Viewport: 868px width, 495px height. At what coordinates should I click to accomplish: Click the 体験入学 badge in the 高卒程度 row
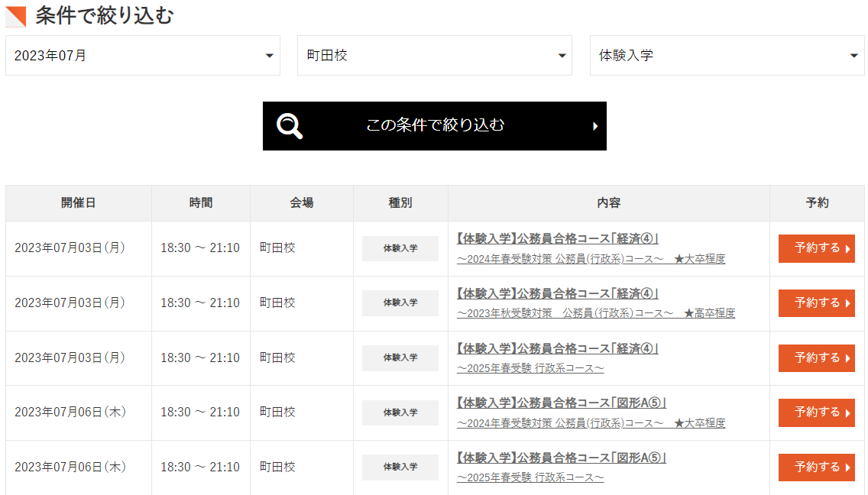pos(400,302)
